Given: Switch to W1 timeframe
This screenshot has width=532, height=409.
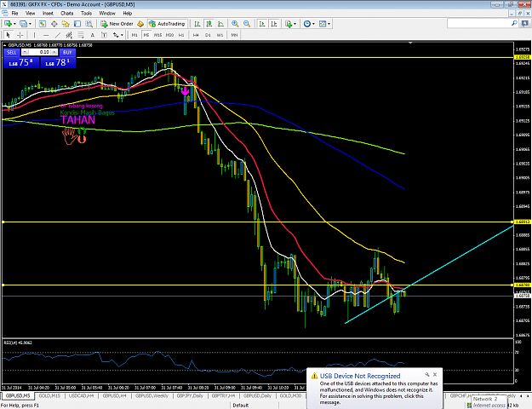Looking at the screenshot, I should (220, 35).
